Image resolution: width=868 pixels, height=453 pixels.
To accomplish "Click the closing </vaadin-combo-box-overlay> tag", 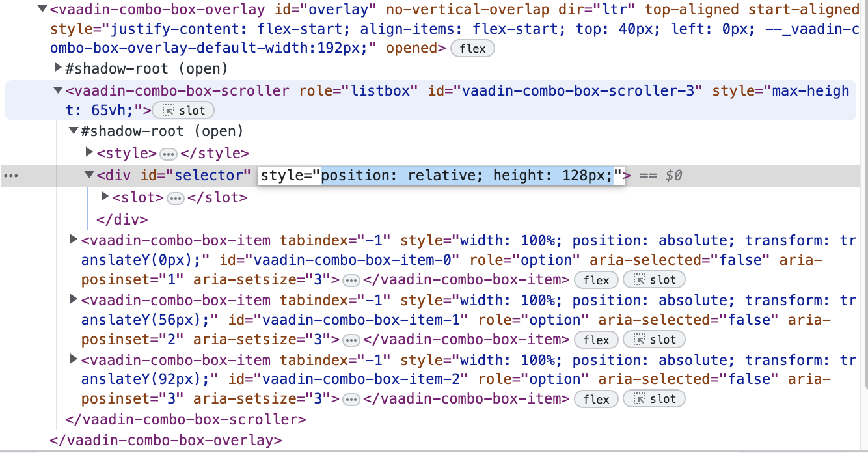I will (x=166, y=440).
